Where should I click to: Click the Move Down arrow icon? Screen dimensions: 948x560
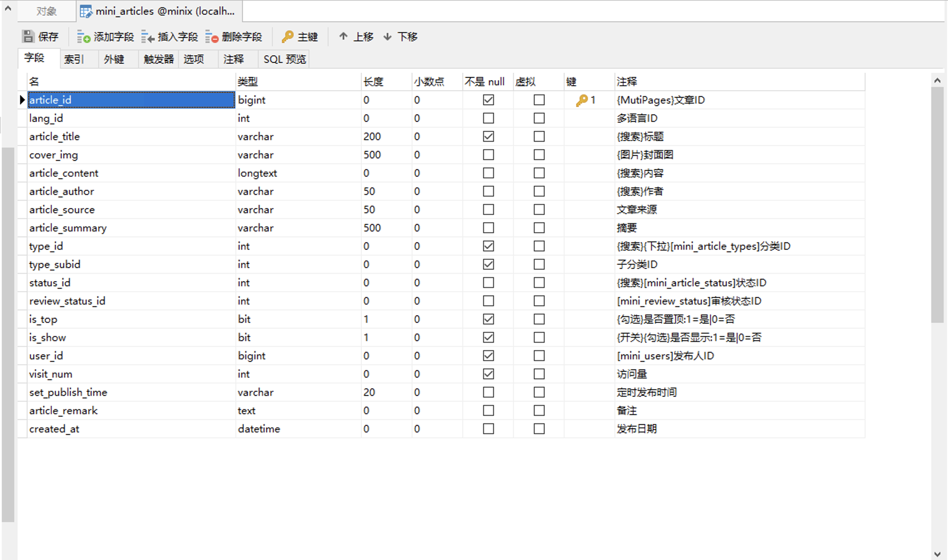click(x=388, y=37)
